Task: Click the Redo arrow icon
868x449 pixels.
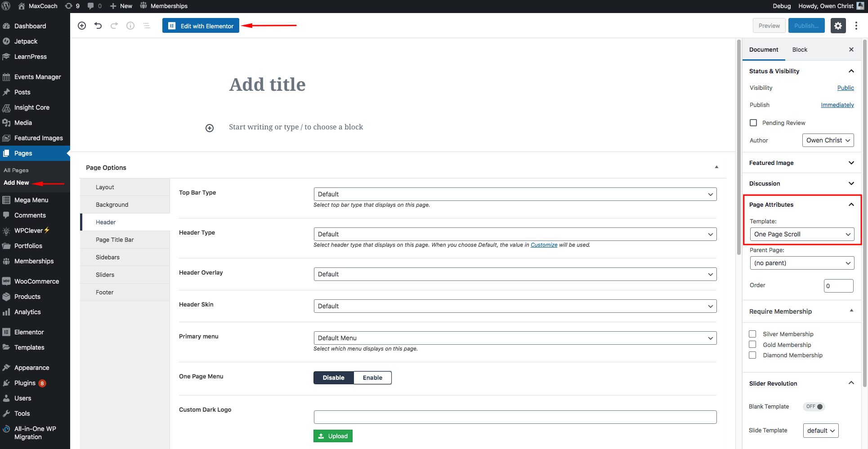Action: point(114,26)
